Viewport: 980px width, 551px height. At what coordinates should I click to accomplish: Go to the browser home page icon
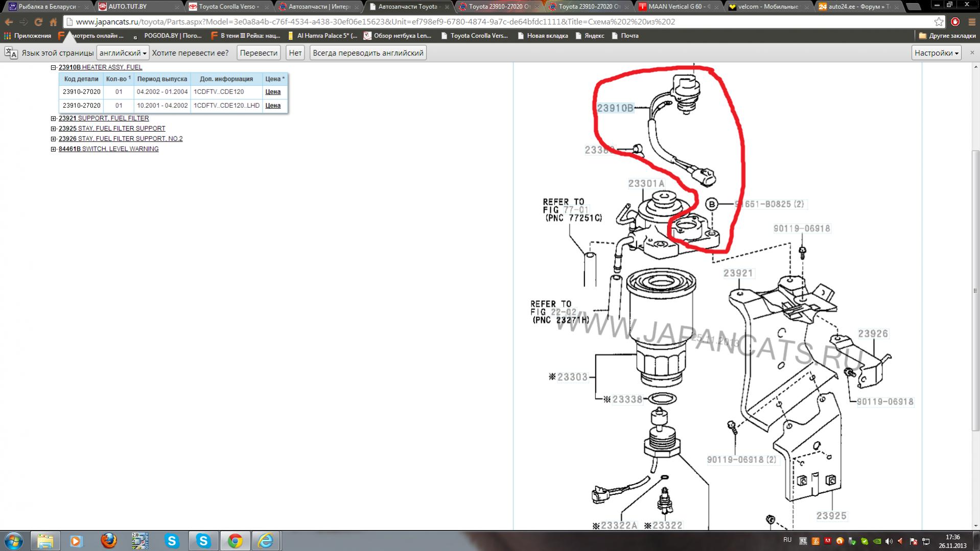point(53,22)
